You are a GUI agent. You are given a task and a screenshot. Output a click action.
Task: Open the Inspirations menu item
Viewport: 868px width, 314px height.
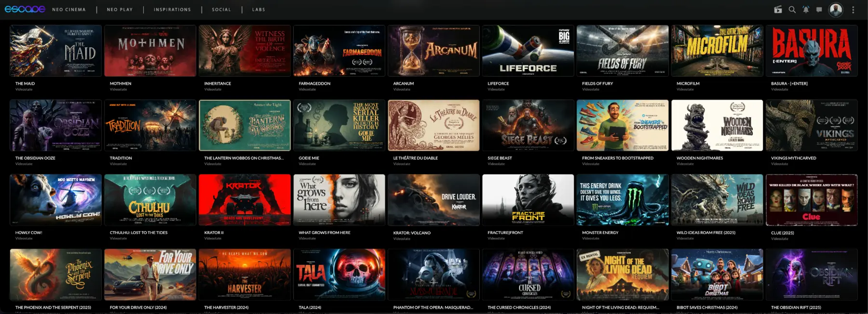tap(172, 10)
